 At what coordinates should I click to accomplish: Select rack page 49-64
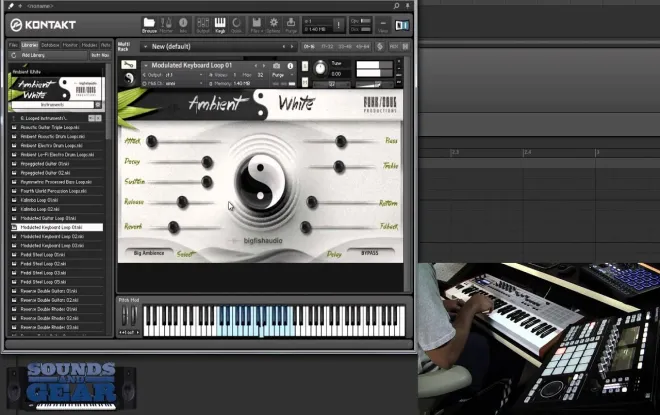coord(363,46)
